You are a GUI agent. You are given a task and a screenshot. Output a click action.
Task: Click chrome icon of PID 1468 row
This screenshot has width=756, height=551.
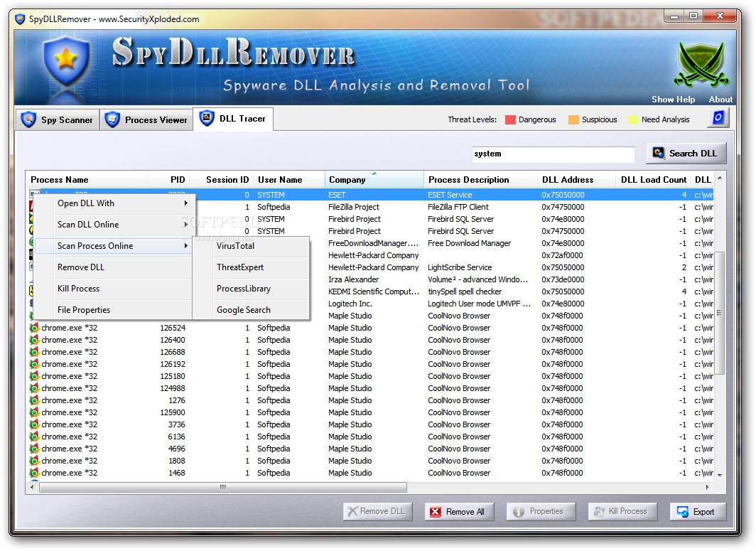tap(34, 473)
